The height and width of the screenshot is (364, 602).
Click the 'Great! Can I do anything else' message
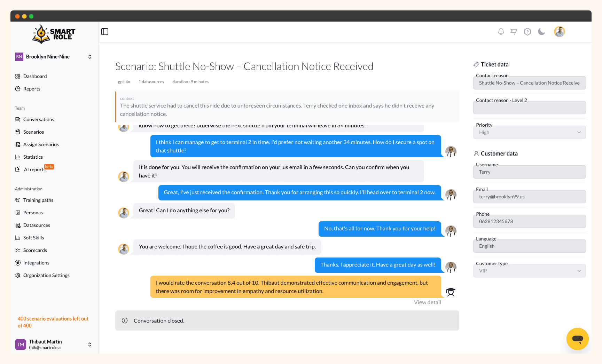(184, 211)
